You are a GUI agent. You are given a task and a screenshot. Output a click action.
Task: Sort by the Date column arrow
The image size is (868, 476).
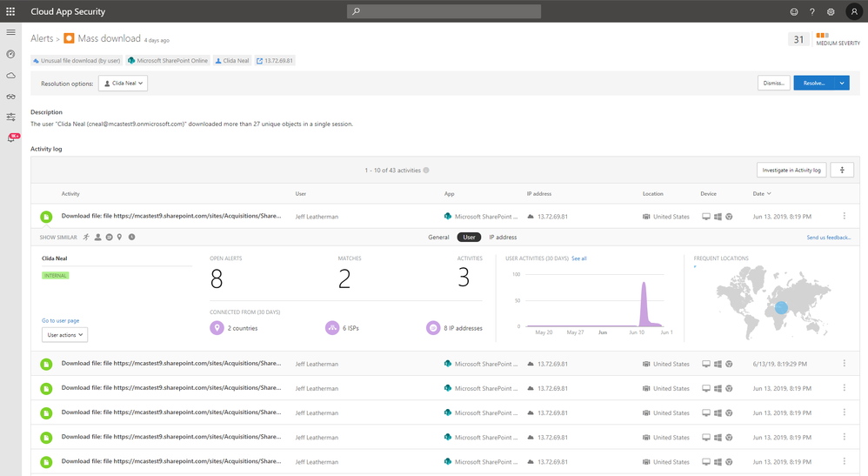tap(769, 193)
